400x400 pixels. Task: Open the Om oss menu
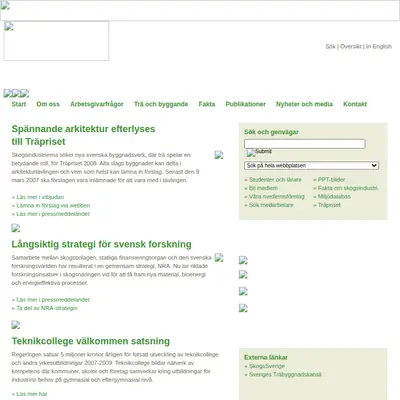(48, 104)
